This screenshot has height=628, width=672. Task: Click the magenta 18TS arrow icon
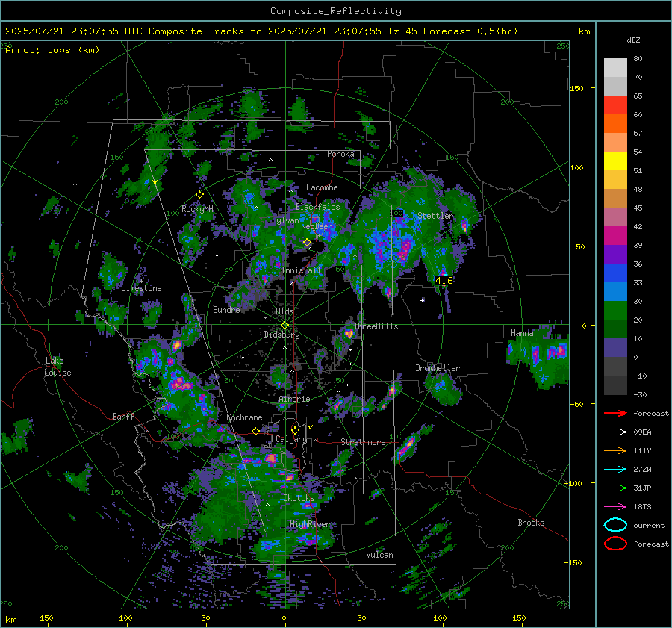[615, 507]
